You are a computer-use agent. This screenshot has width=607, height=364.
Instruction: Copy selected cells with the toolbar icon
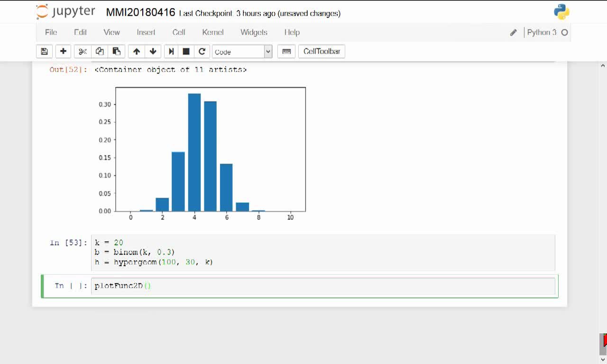pyautogui.click(x=99, y=52)
